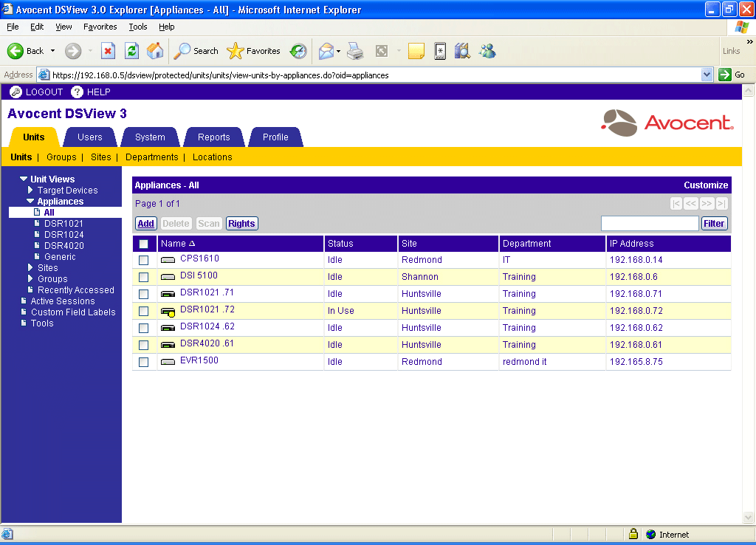Click the Customize link
This screenshot has width=756, height=545.
point(706,185)
